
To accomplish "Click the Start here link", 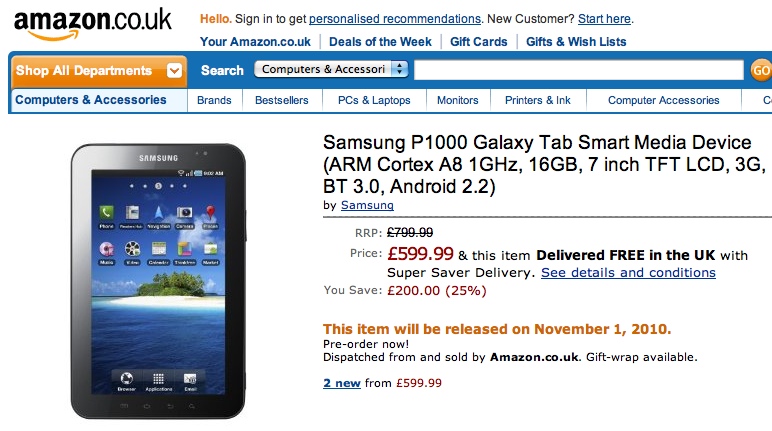I will tap(605, 19).
